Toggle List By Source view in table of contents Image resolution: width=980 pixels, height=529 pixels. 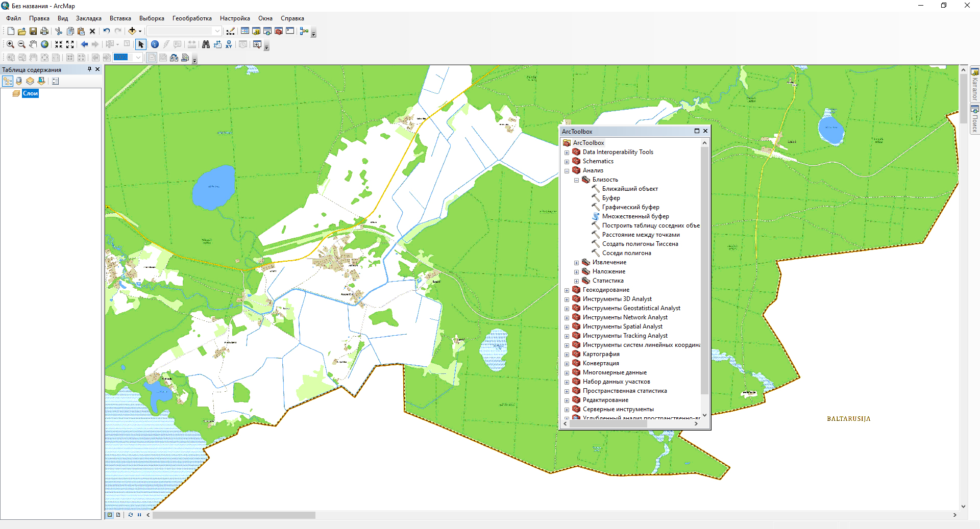[x=19, y=81]
